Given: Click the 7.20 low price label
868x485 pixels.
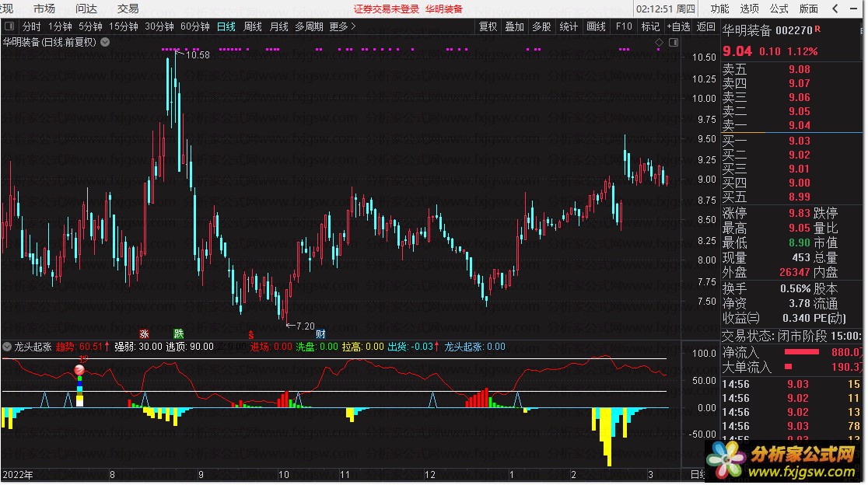Looking at the screenshot, I should click(x=305, y=326).
